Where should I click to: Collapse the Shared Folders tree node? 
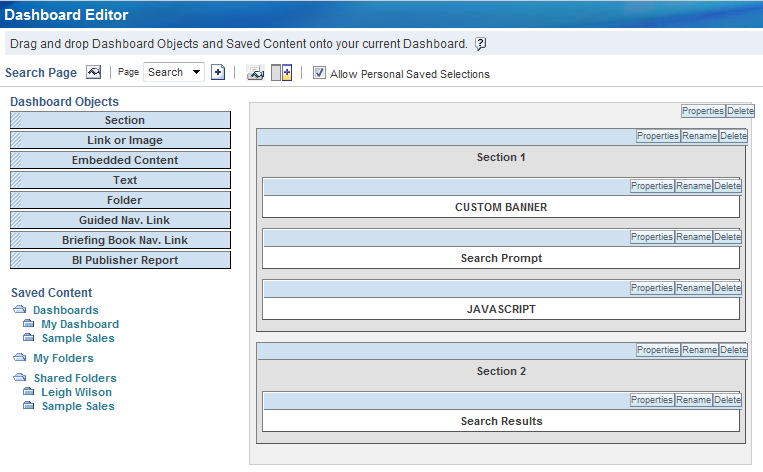(20, 378)
